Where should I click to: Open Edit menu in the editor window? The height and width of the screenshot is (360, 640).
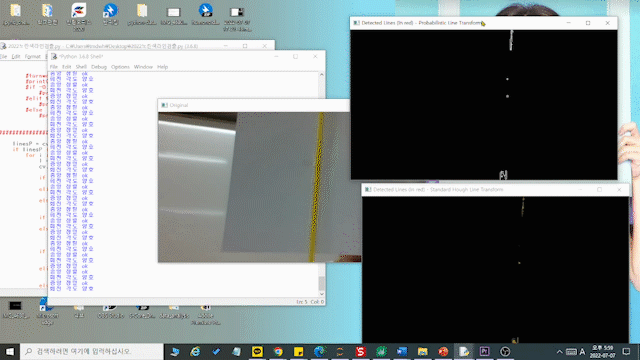(16, 56)
